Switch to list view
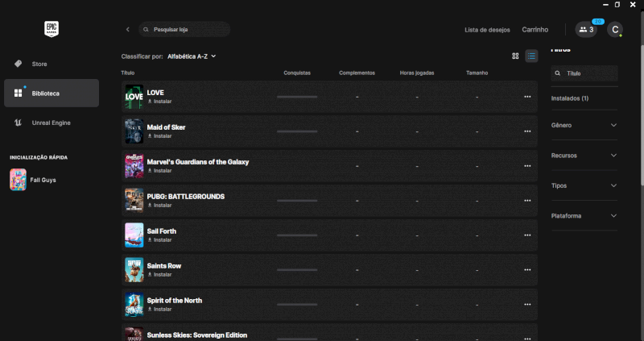644x341 pixels. 531,56
